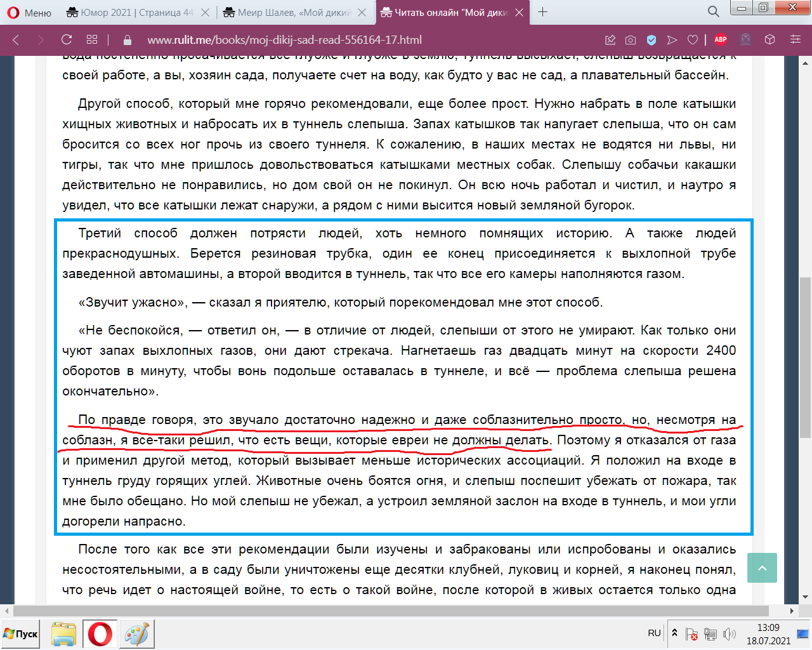Focus the address bar with rulit.me URL
Viewport: 812px width, 650px height.
285,39
